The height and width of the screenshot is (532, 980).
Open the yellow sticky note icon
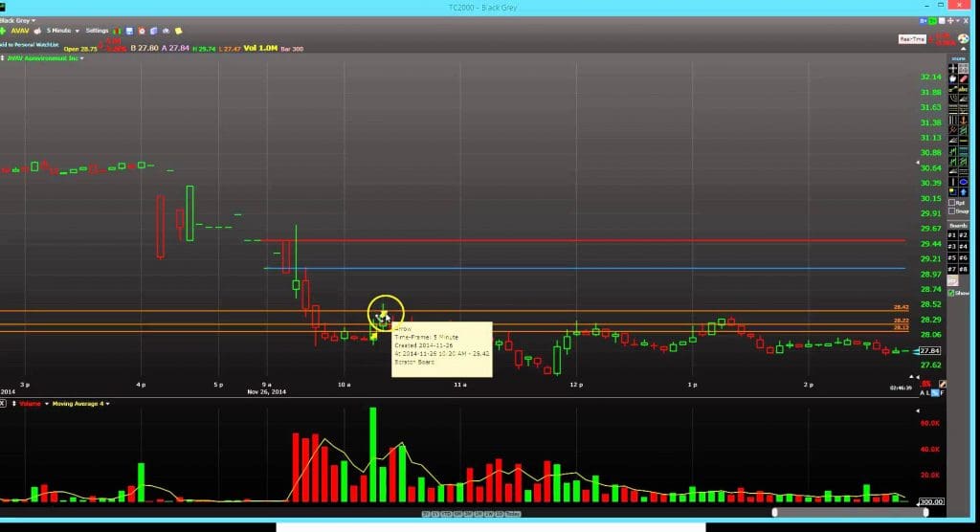click(x=178, y=31)
